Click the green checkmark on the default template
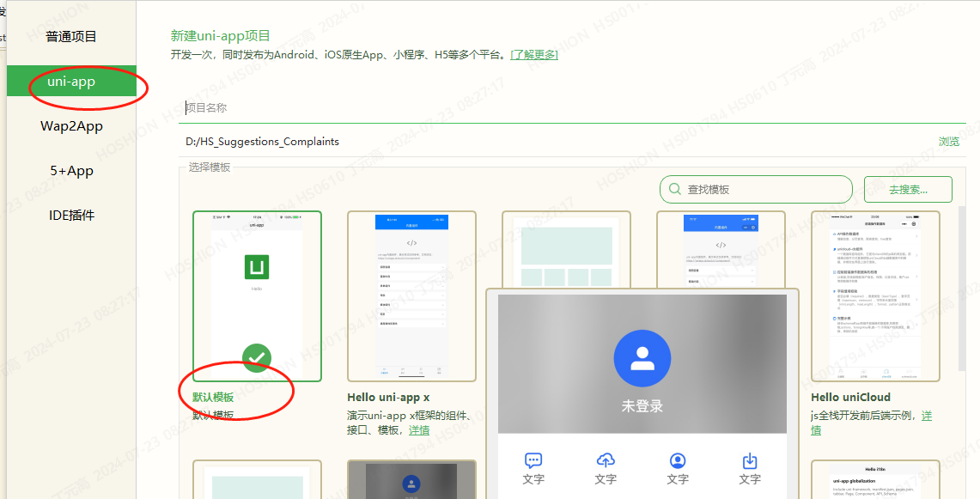The height and width of the screenshot is (499, 980). click(257, 358)
